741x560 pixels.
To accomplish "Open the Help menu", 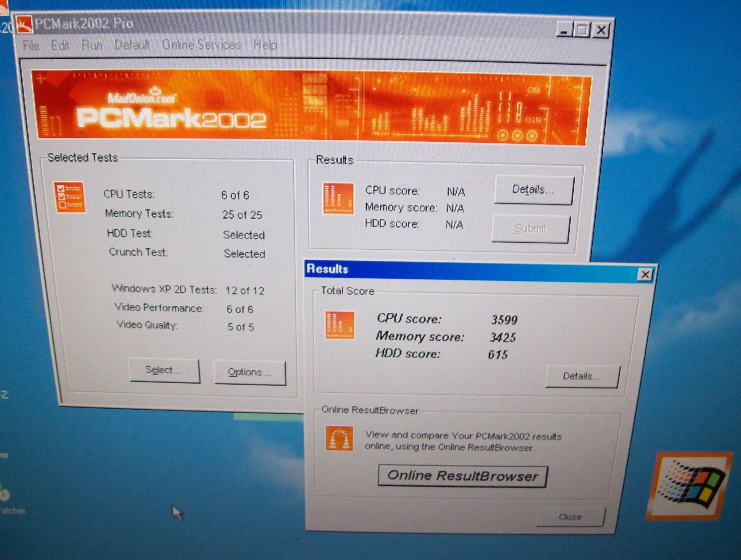I will [x=265, y=45].
